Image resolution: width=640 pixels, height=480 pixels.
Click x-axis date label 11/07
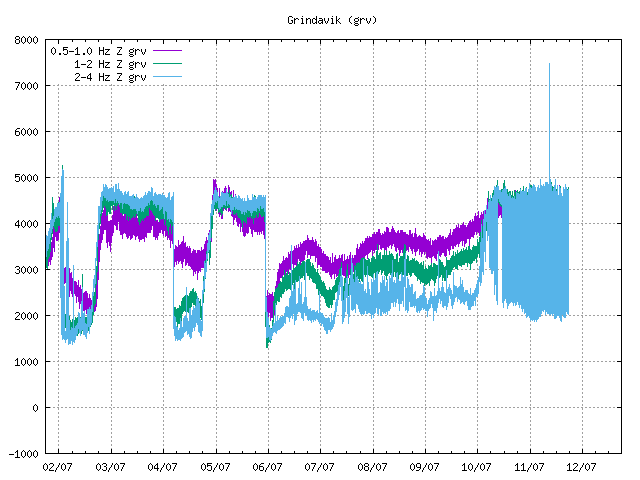529,467
